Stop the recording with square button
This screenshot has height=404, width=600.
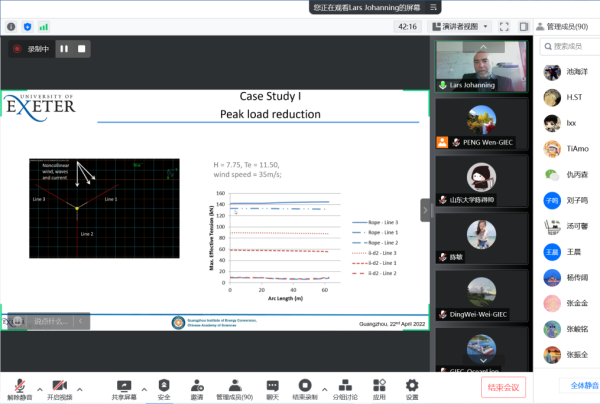(83, 48)
